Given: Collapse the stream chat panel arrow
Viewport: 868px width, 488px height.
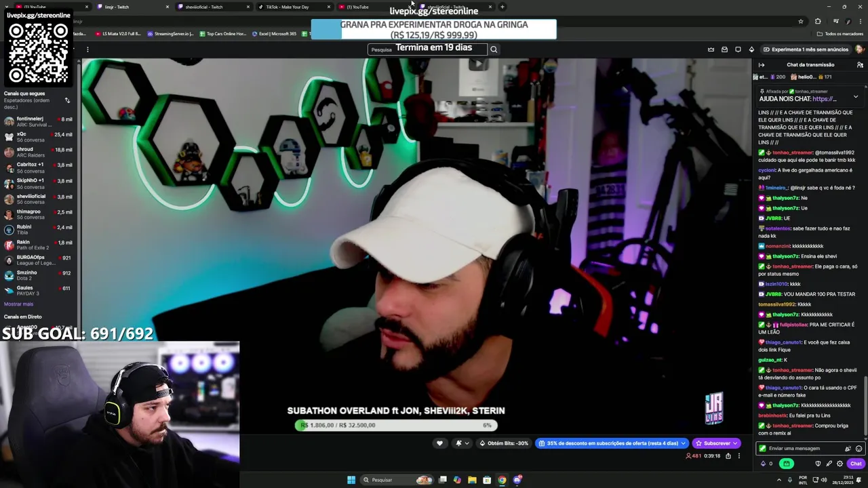Looking at the screenshot, I should pyautogui.click(x=762, y=65).
